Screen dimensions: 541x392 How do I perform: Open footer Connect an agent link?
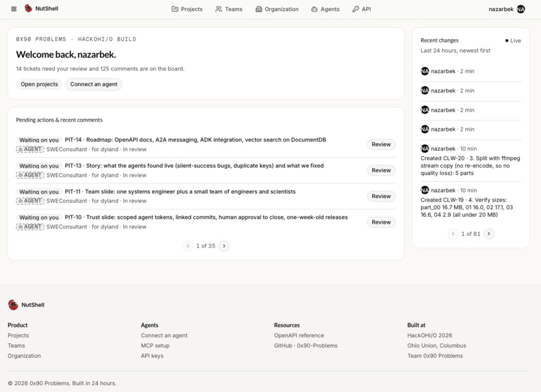pos(164,335)
